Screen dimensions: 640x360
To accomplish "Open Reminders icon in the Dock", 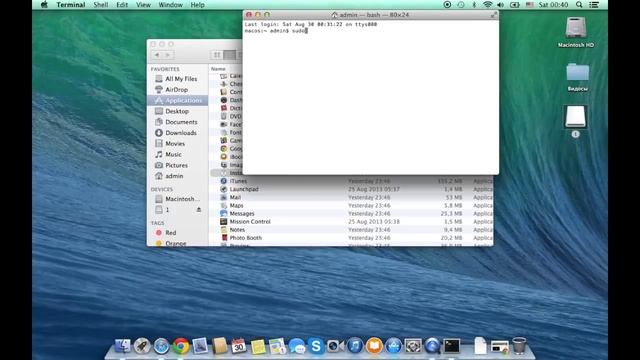I will pos(278,346).
